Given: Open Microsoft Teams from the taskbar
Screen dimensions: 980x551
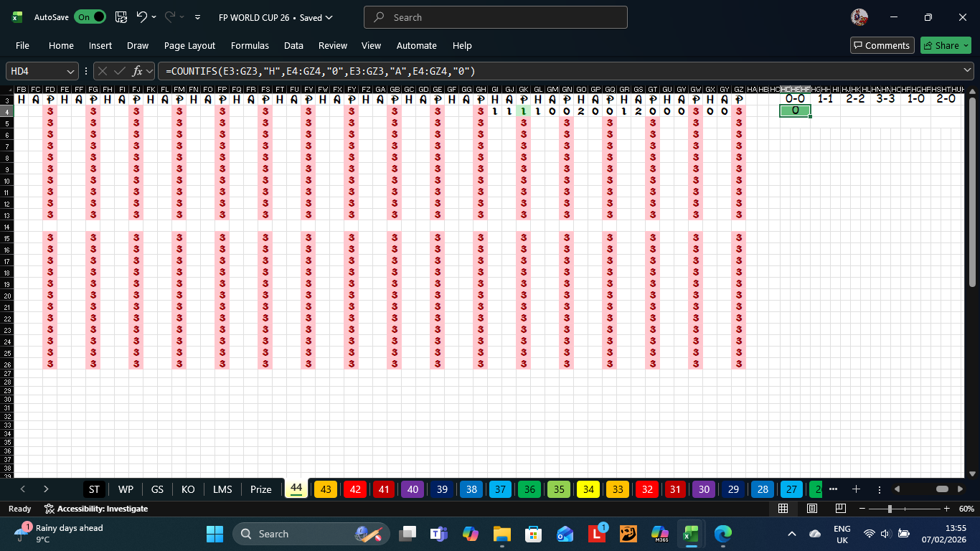Looking at the screenshot, I should (438, 534).
